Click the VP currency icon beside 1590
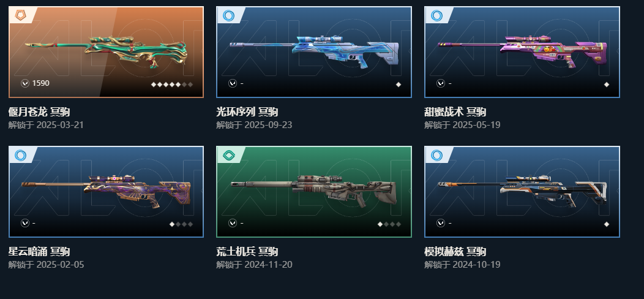This screenshot has height=299, width=644. tap(25, 83)
